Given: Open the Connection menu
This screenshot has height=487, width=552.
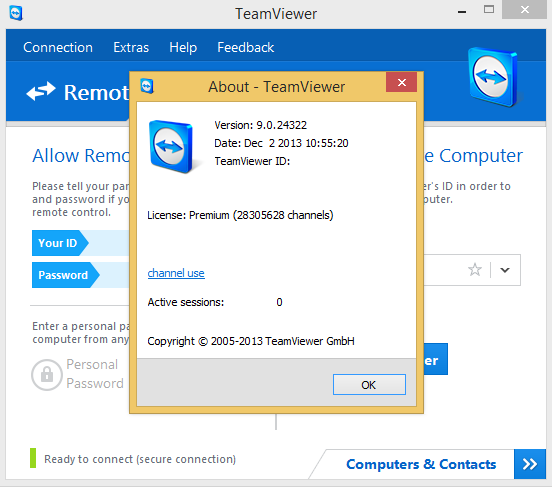Looking at the screenshot, I should (x=58, y=48).
